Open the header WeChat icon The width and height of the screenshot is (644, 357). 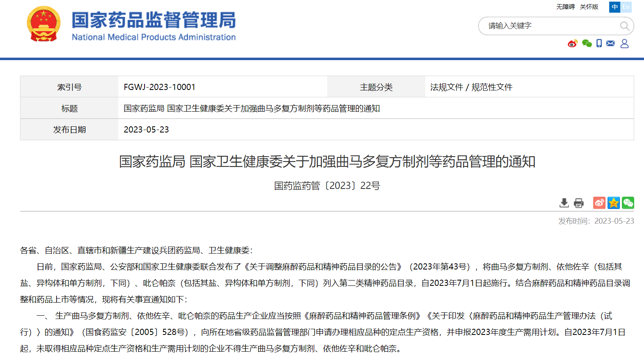[x=587, y=43]
